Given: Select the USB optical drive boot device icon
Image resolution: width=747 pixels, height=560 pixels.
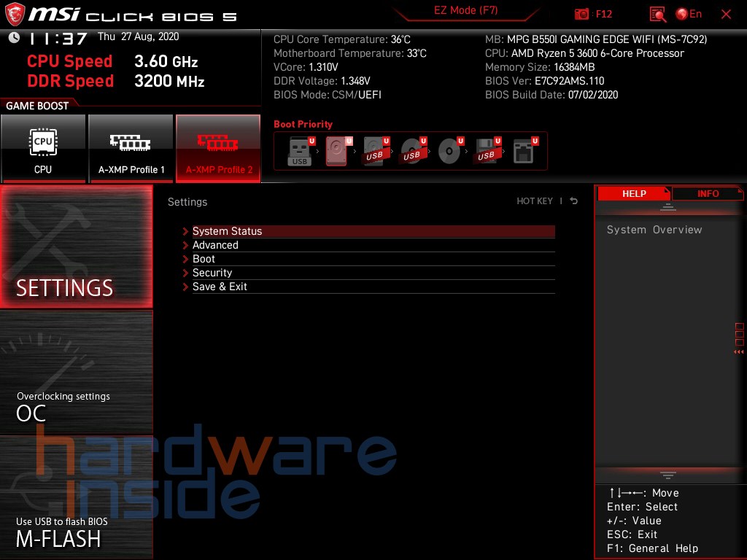Looking at the screenshot, I should (x=412, y=152).
